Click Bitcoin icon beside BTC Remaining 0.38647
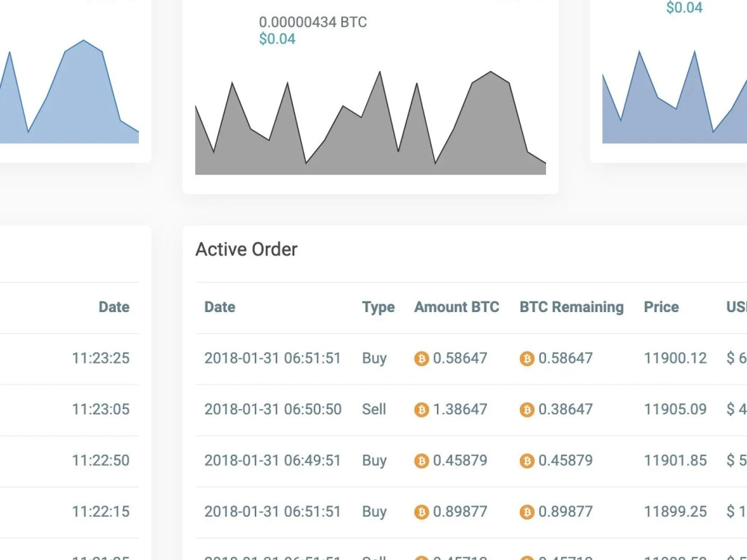The width and height of the screenshot is (747, 560). (x=527, y=409)
